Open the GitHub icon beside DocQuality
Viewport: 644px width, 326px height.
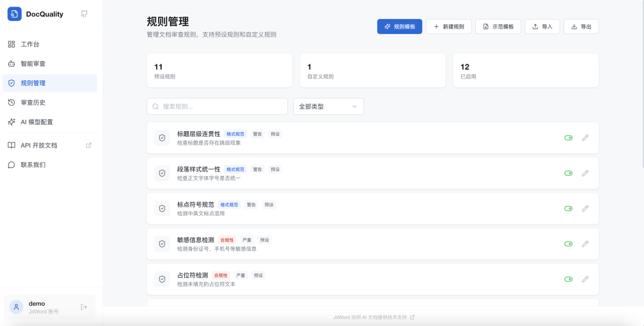pyautogui.click(x=84, y=14)
